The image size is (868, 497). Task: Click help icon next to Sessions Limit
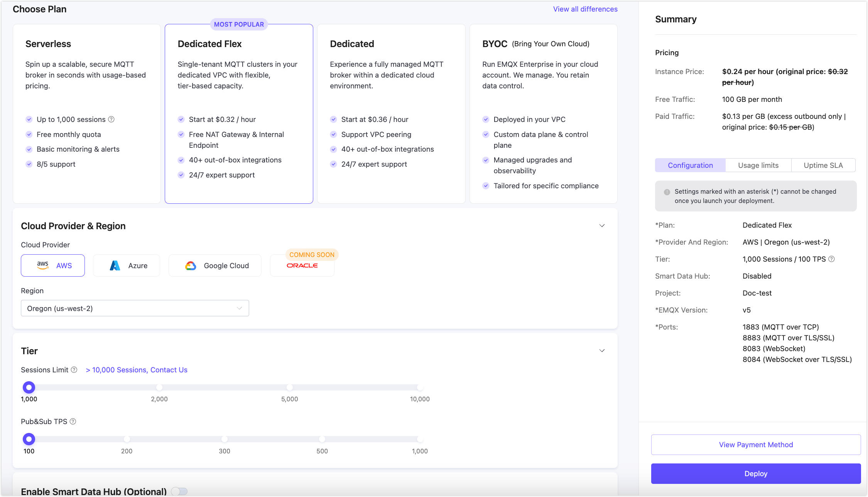click(74, 370)
